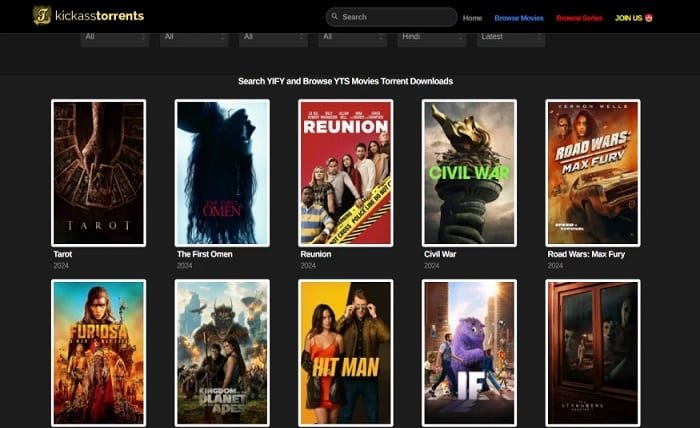Open the Browse Movies menu item

click(519, 18)
